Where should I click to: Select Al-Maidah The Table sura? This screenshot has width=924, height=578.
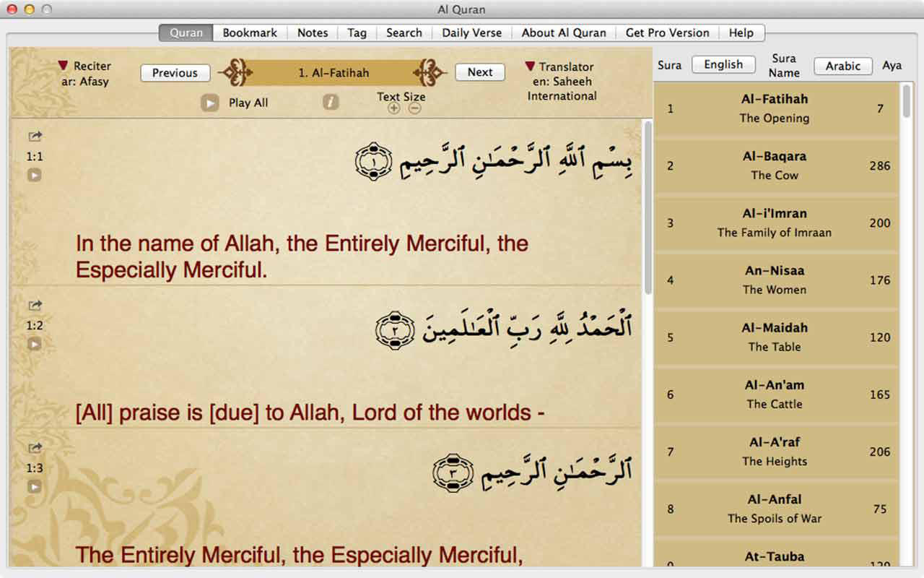777,337
